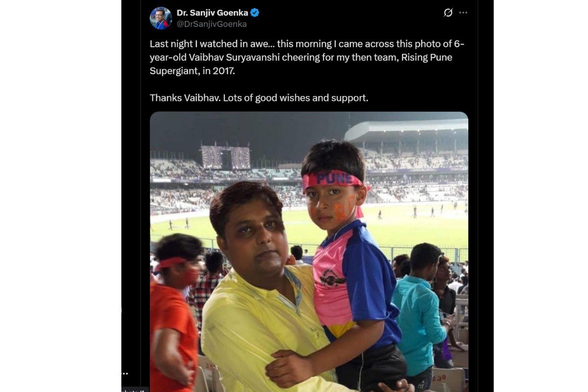The height and width of the screenshot is (392, 588).
Task: Click the "Thanks Vaibhav" line of the post
Action: [259, 98]
